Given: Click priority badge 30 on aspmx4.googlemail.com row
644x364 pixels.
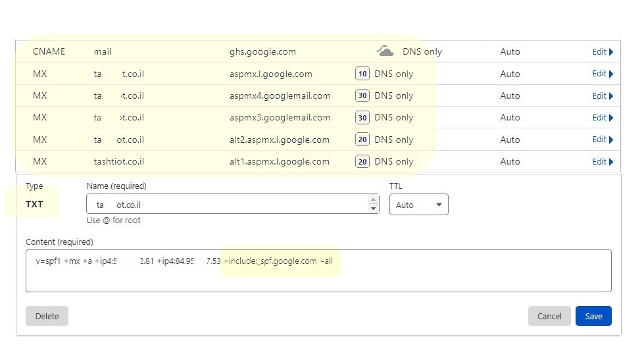Looking at the screenshot, I should (x=362, y=95).
